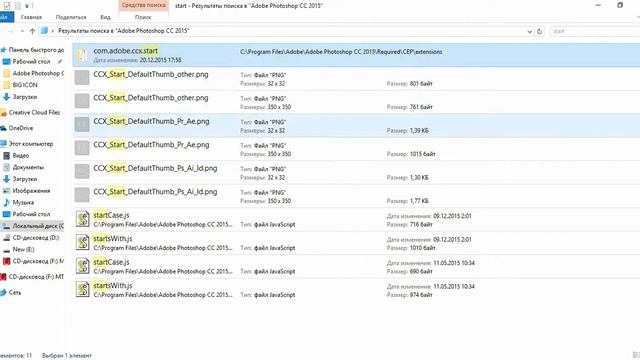
Task: Open Creative Cloud Files in sidebar
Action: [34, 112]
